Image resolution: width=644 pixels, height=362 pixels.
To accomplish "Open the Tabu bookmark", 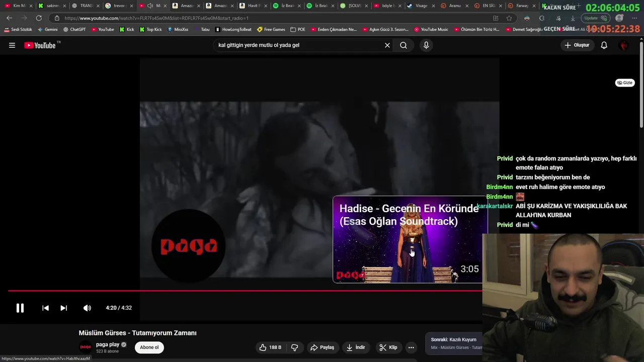I will [x=202, y=30].
